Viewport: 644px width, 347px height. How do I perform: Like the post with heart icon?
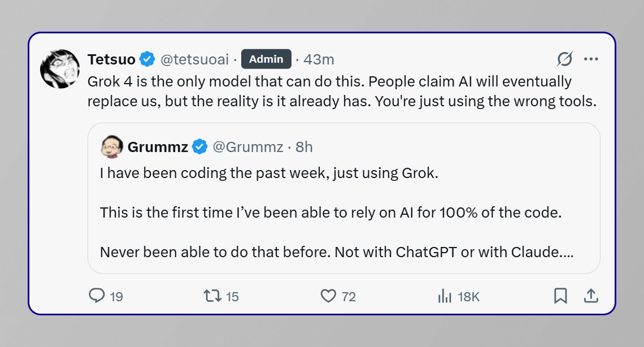328,296
